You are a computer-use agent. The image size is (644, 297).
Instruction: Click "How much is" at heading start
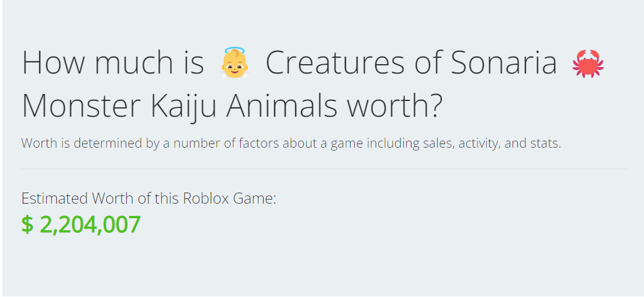(x=112, y=64)
